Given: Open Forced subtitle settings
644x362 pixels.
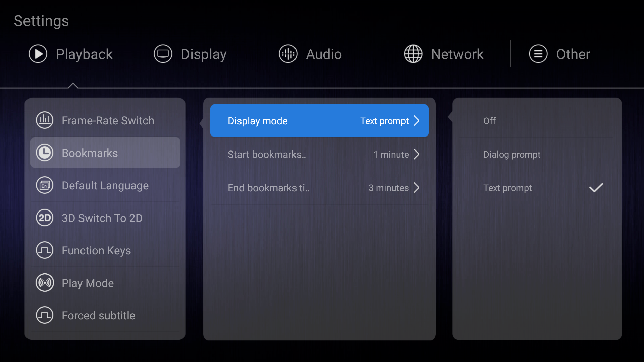Looking at the screenshot, I should 98,315.
